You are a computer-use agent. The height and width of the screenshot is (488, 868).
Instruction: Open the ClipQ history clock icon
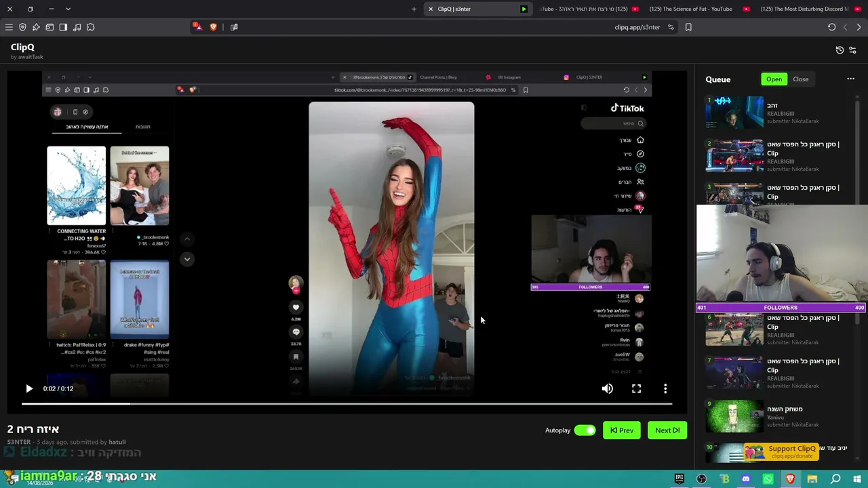[x=840, y=50]
